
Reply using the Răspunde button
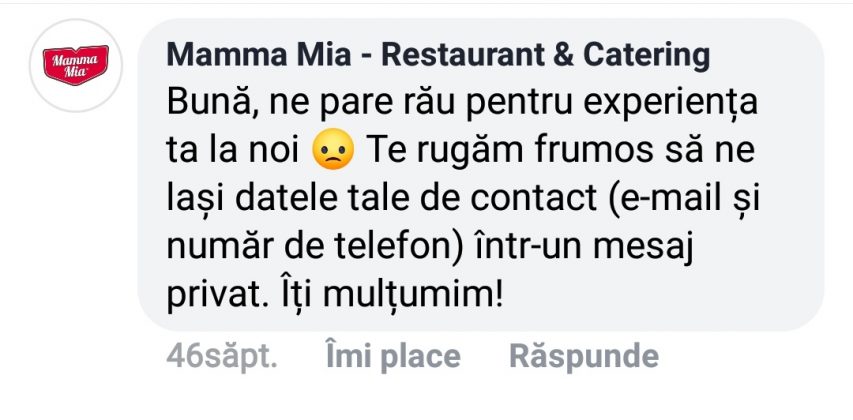pos(584,356)
